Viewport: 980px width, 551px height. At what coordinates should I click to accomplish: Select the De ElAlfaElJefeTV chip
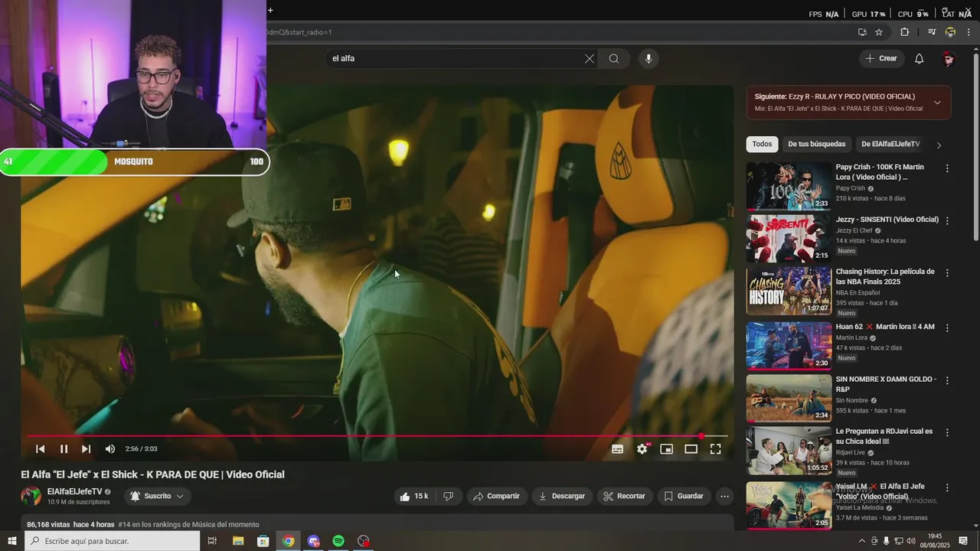[x=890, y=144]
